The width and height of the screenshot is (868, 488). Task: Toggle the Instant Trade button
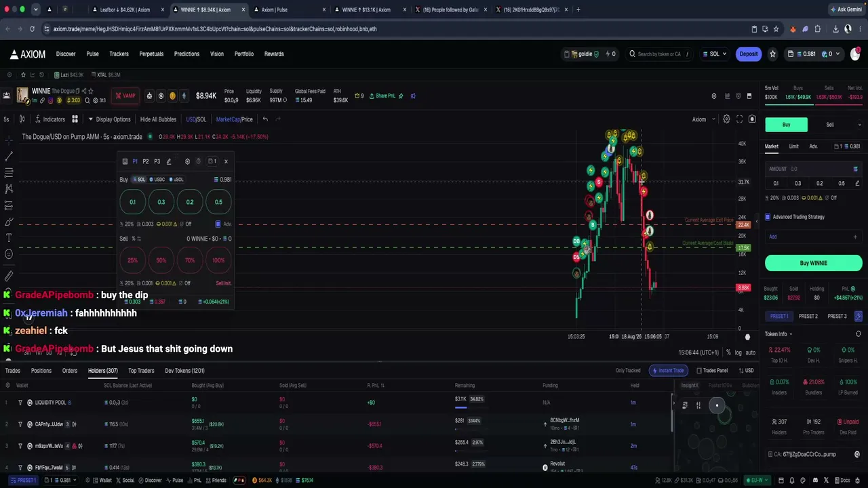(x=667, y=371)
